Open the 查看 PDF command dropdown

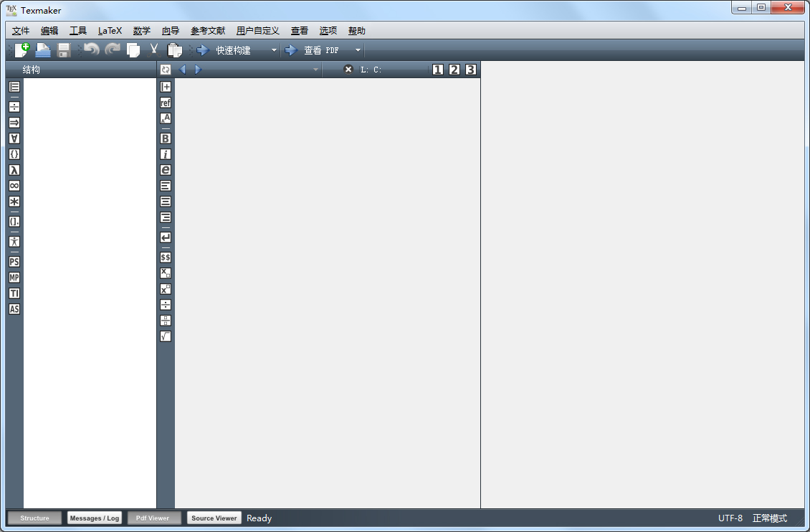pos(357,49)
